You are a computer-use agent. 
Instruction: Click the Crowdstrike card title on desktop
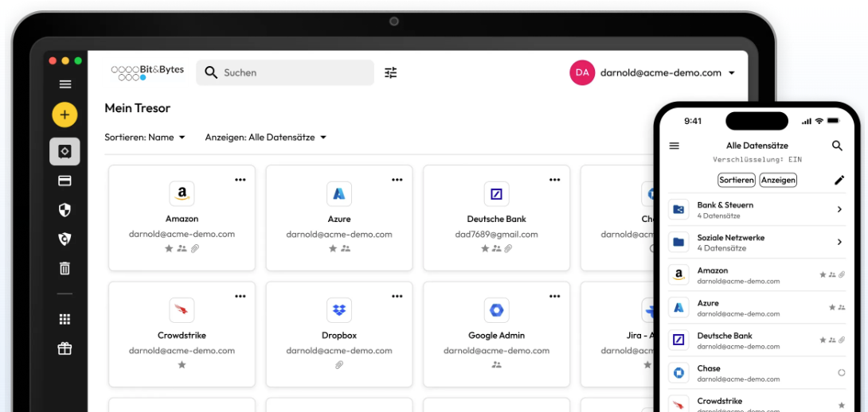point(182,336)
